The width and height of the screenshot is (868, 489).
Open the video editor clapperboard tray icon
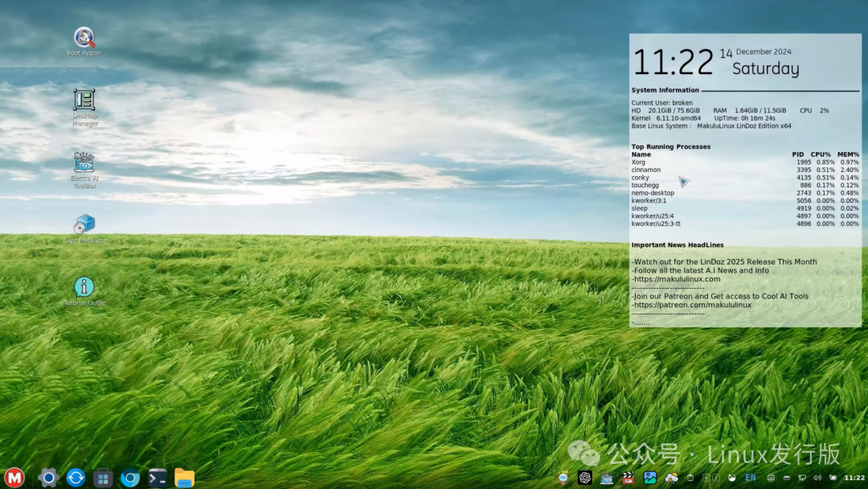coord(628,477)
